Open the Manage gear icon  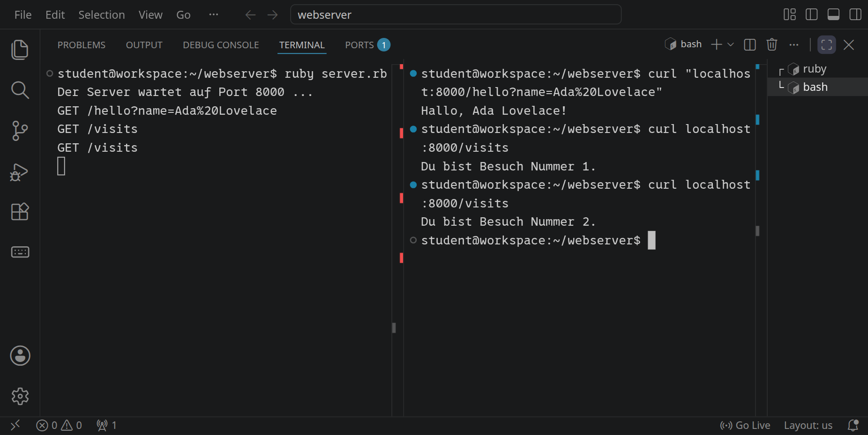[x=20, y=396]
